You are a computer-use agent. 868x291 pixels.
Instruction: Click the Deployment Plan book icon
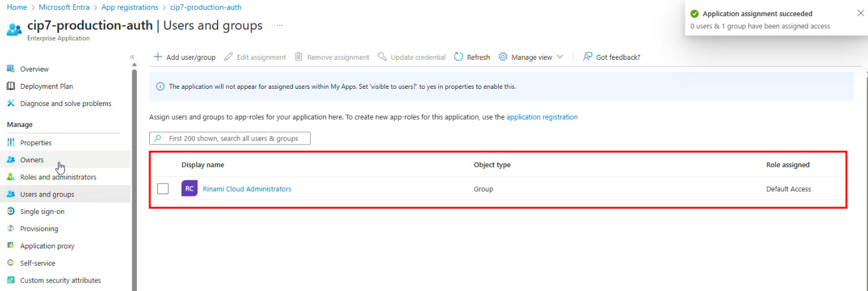coord(10,86)
